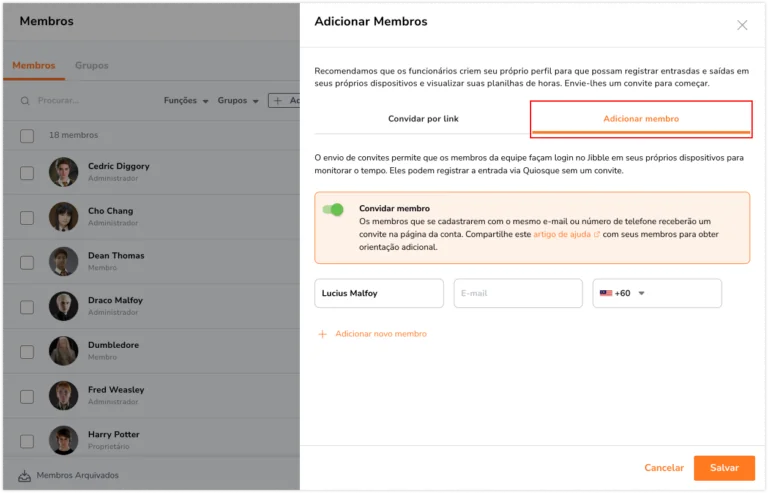The width and height of the screenshot is (768, 493).
Task: Tick the checkbox beside Fred Weasley
Action: [27, 397]
